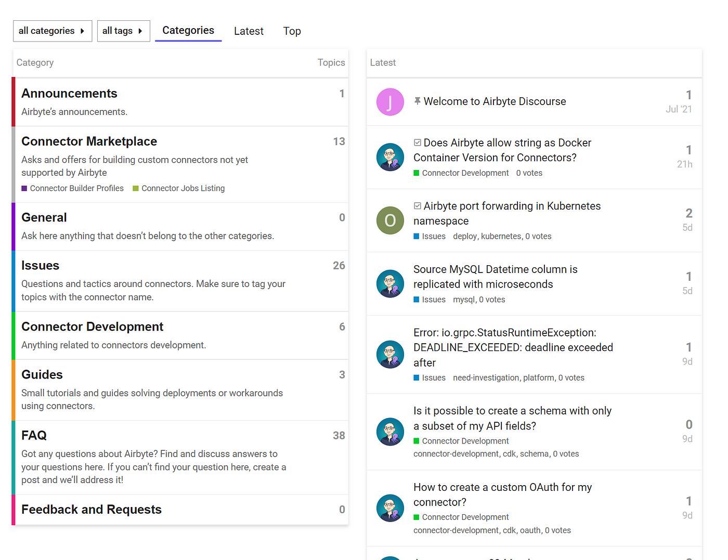The height and width of the screenshot is (560, 728).
Task: Click solved checkmark on Kubernetes port forwarding topic
Action: [x=417, y=206]
